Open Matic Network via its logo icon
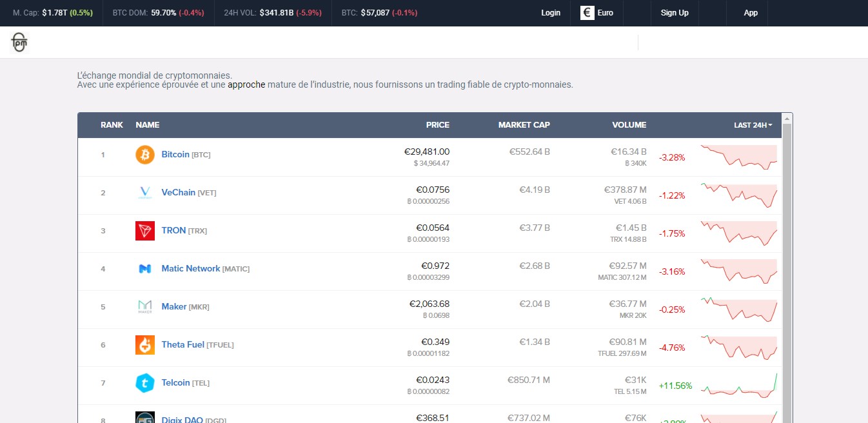Image resolution: width=868 pixels, height=423 pixels. click(x=144, y=268)
